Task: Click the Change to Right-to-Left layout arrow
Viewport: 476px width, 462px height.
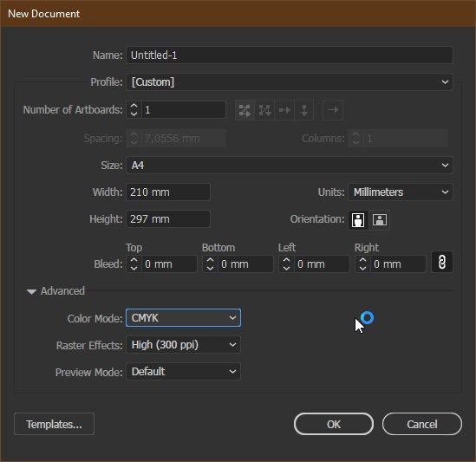Action: (333, 110)
